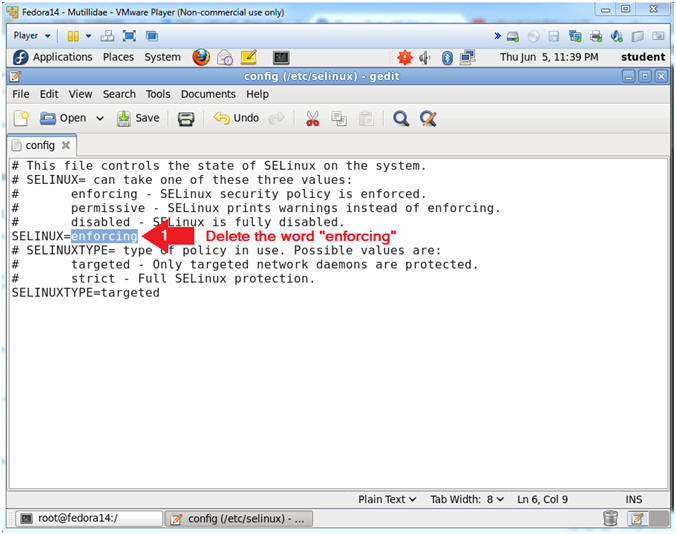The height and width of the screenshot is (534, 676).
Task: Click VMware sound card device icon
Action: click(617, 37)
